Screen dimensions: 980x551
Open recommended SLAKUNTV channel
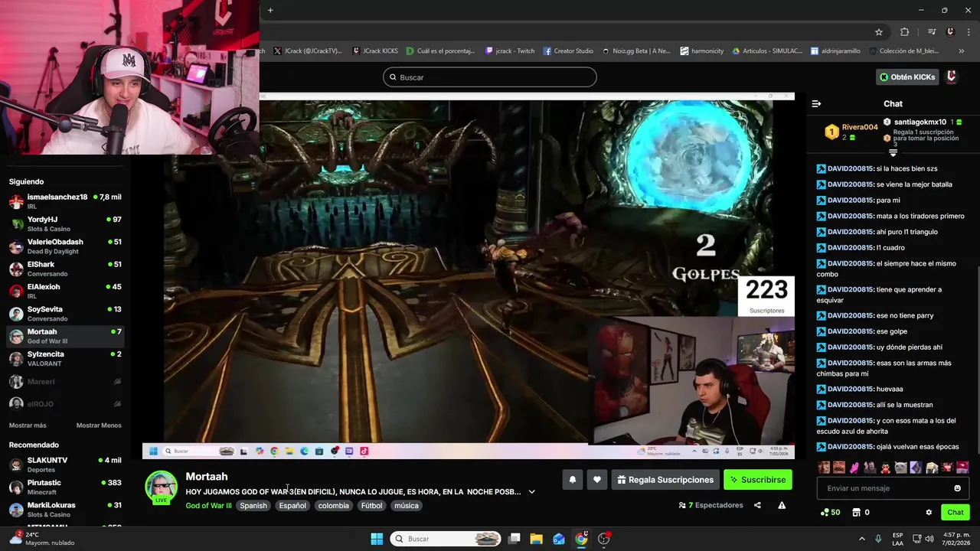[65, 465]
